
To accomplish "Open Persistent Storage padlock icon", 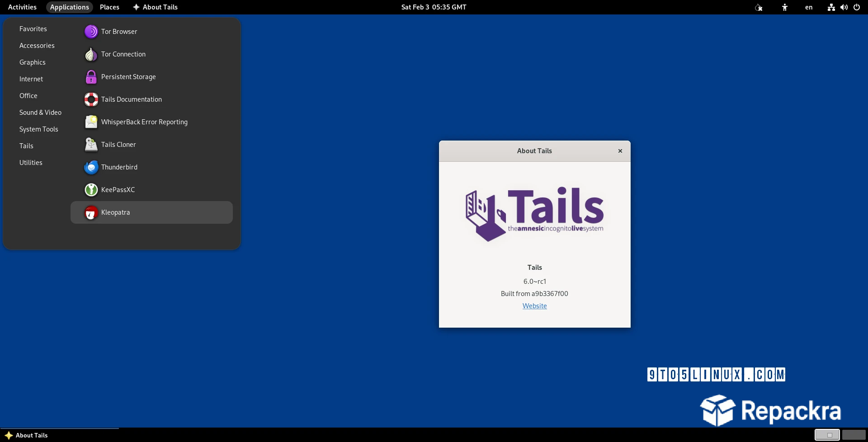I will 91,77.
